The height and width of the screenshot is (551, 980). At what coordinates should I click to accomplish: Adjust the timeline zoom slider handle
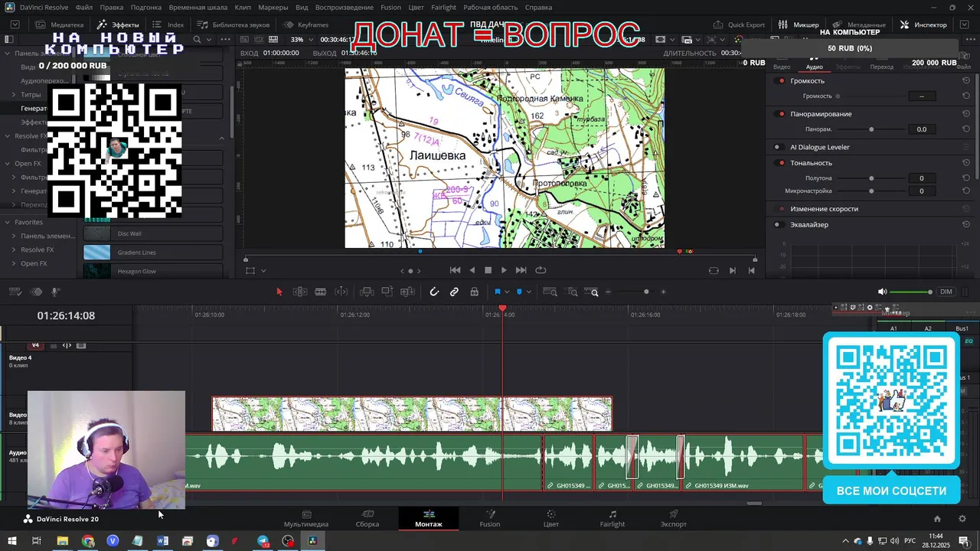(x=646, y=292)
